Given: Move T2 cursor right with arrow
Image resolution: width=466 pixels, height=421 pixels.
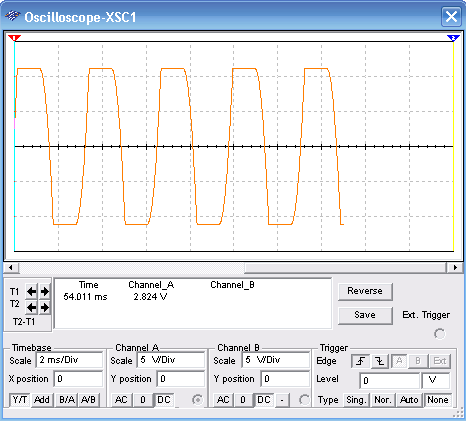Looking at the screenshot, I should [45, 307].
